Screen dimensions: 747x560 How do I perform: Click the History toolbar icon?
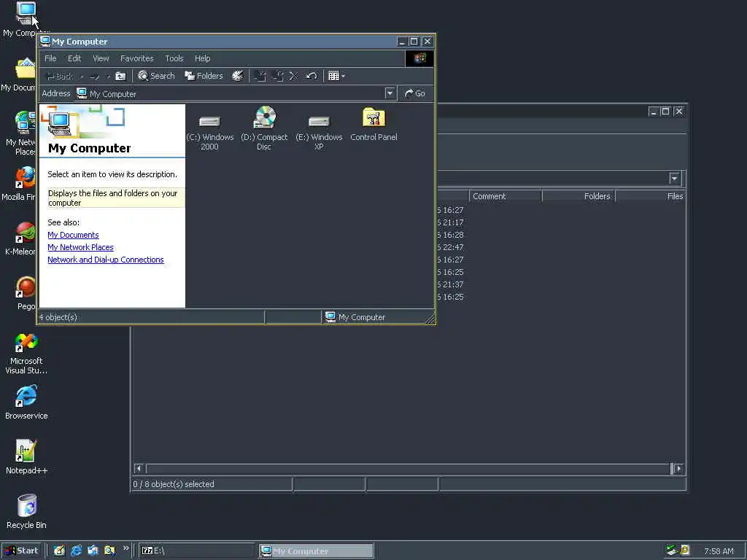pos(237,76)
